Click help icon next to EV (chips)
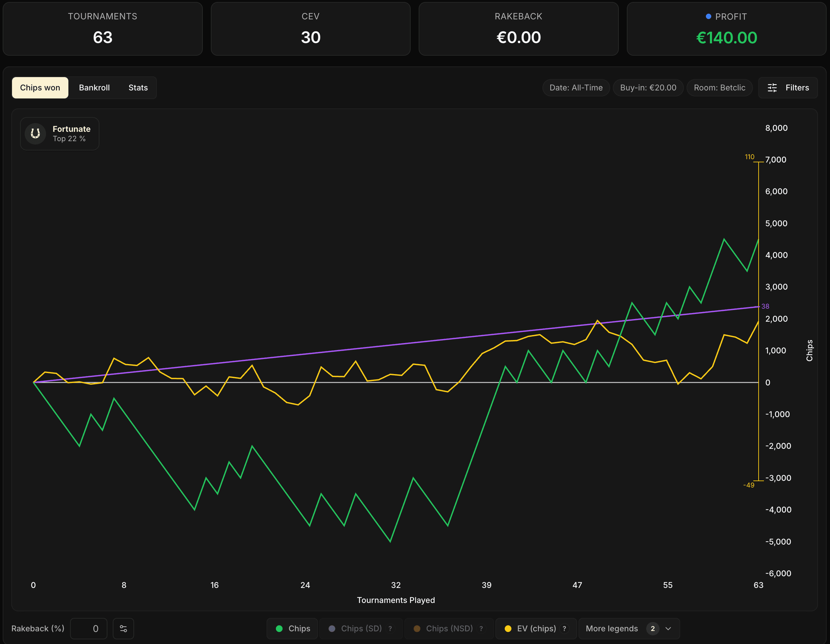830x644 pixels. 564,628
